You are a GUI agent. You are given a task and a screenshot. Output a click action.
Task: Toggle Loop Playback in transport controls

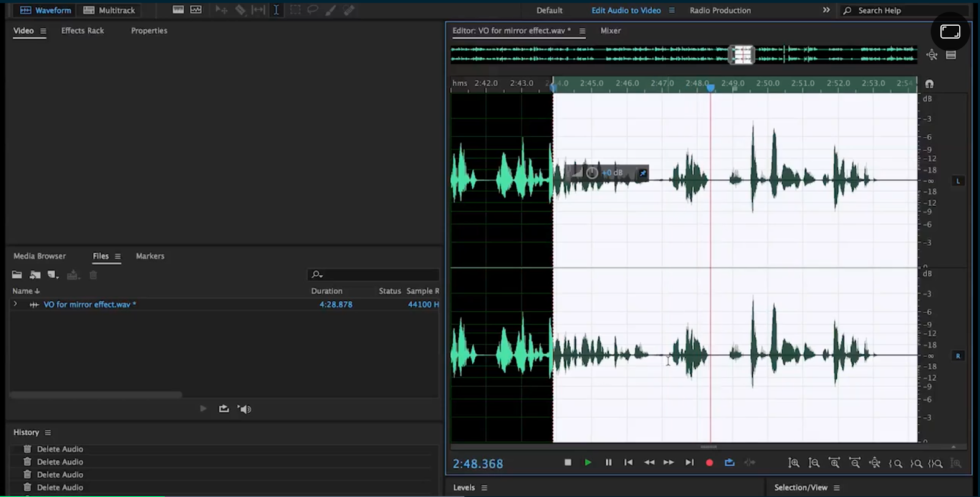click(x=729, y=463)
